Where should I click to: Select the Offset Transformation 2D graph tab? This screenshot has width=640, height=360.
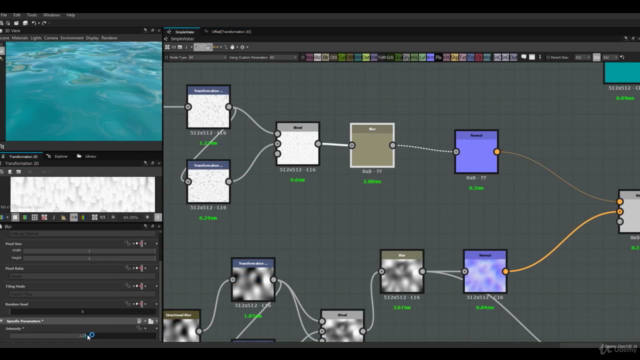229,31
